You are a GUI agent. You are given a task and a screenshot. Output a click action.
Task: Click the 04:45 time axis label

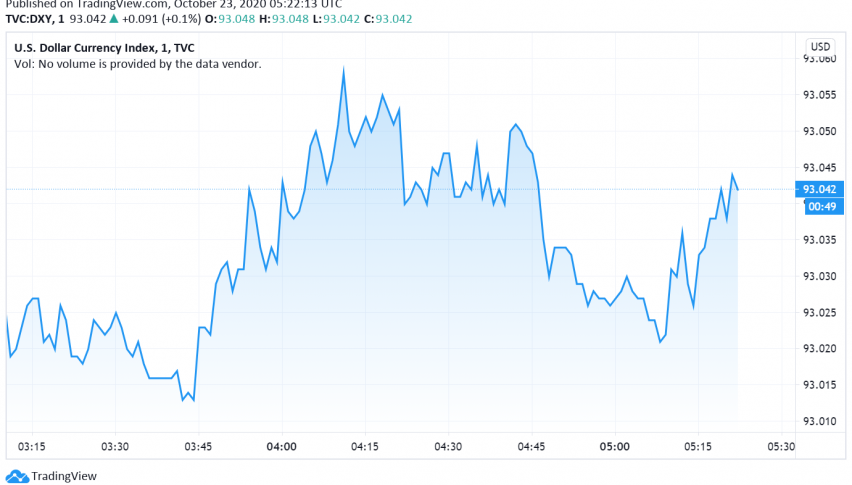[531, 447]
